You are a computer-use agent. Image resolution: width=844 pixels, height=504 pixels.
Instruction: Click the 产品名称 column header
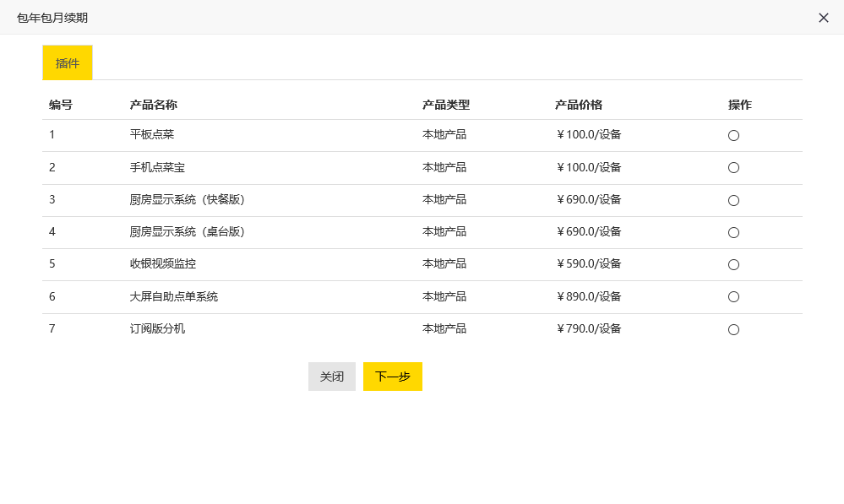click(x=154, y=105)
